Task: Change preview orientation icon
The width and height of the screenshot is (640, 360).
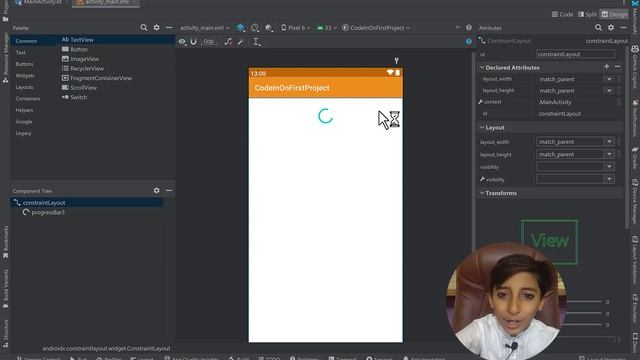Action: pos(255,28)
